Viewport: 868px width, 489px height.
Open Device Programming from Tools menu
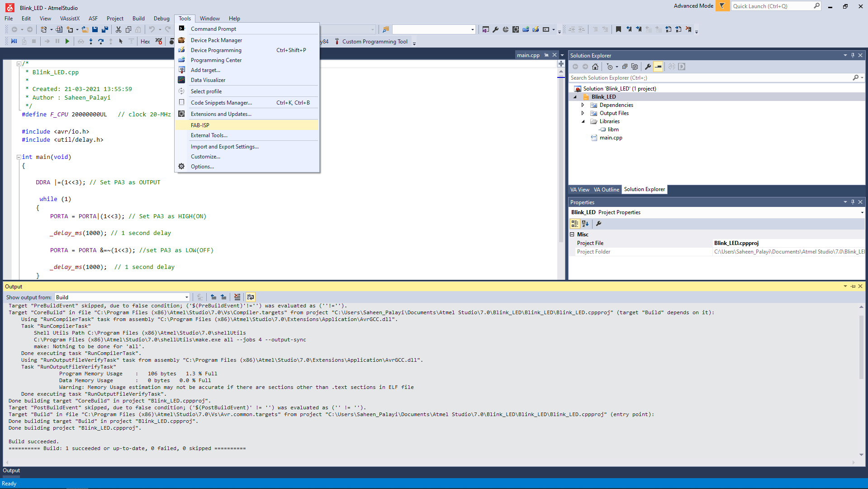click(x=247, y=50)
